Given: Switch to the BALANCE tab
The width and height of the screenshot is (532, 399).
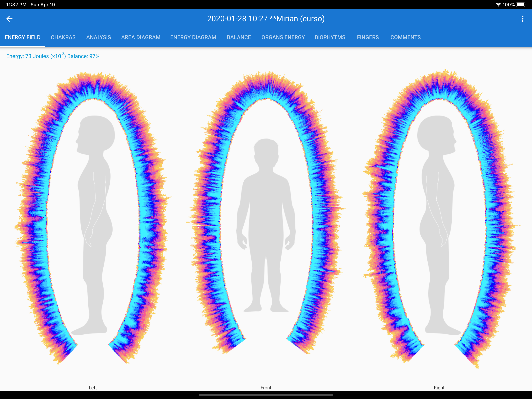Looking at the screenshot, I should [239, 37].
